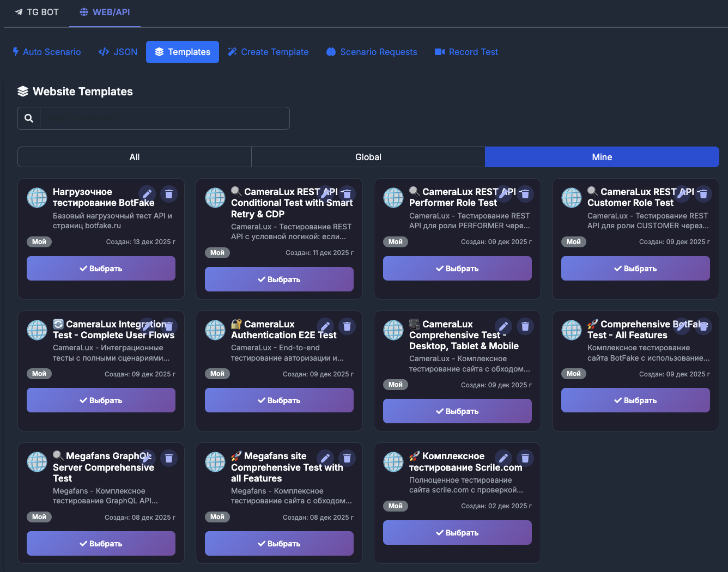
Task: Delete the "CameraLux REST API Customer Role Test" template
Action: tap(703, 193)
